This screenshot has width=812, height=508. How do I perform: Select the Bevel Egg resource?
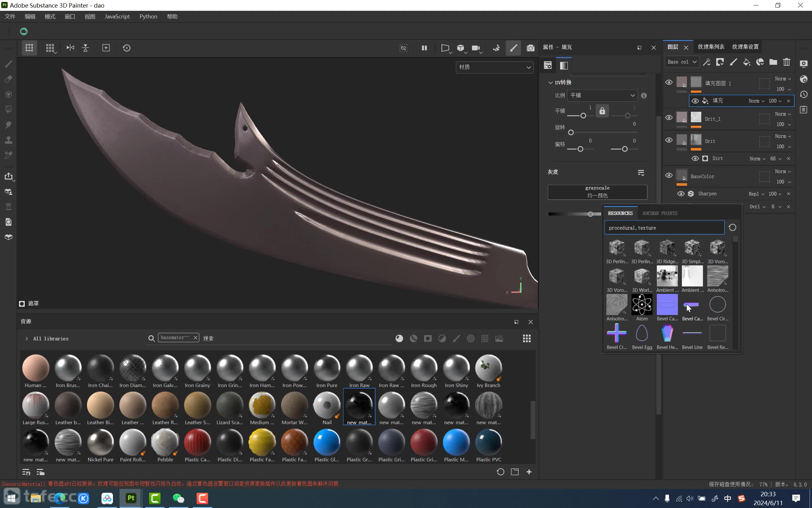(642, 333)
